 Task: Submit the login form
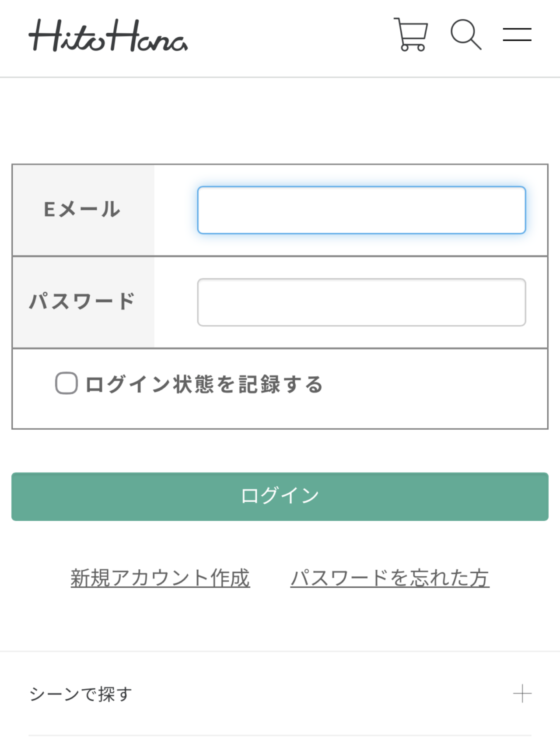[x=280, y=496]
